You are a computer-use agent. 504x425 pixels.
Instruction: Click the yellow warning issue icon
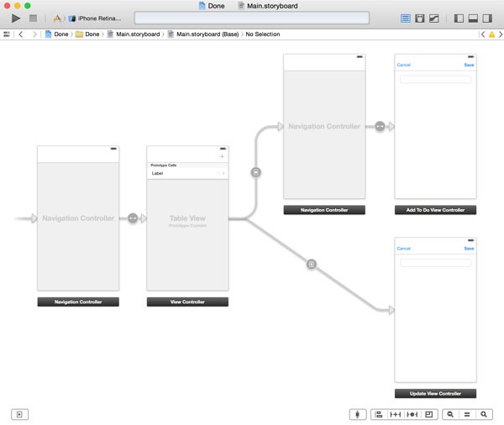(491, 34)
